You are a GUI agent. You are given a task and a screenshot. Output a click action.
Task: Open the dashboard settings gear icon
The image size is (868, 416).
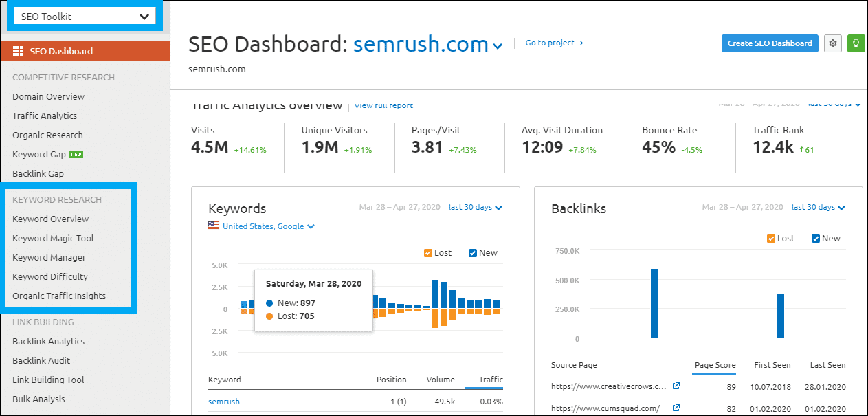click(832, 43)
